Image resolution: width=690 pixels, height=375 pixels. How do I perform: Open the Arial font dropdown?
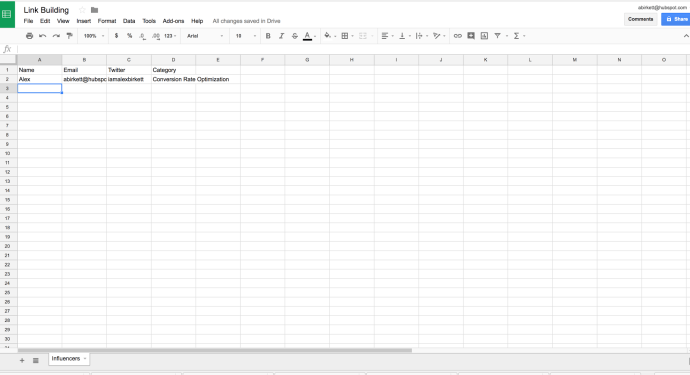[x=205, y=36]
